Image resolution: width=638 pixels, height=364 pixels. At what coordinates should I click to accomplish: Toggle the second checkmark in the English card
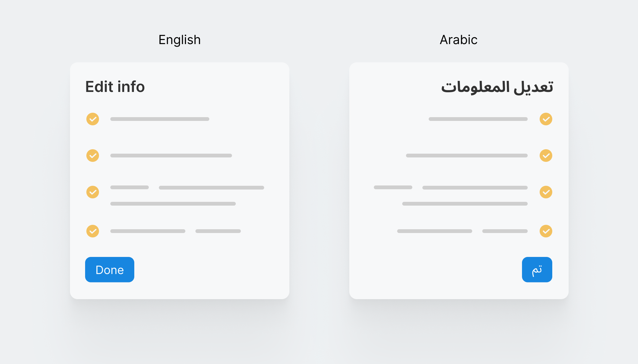click(x=93, y=156)
